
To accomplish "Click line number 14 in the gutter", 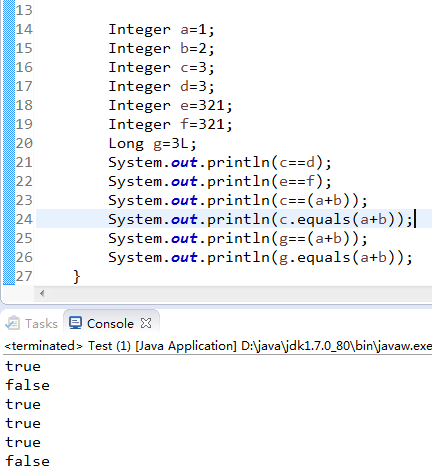I will 24,29.
